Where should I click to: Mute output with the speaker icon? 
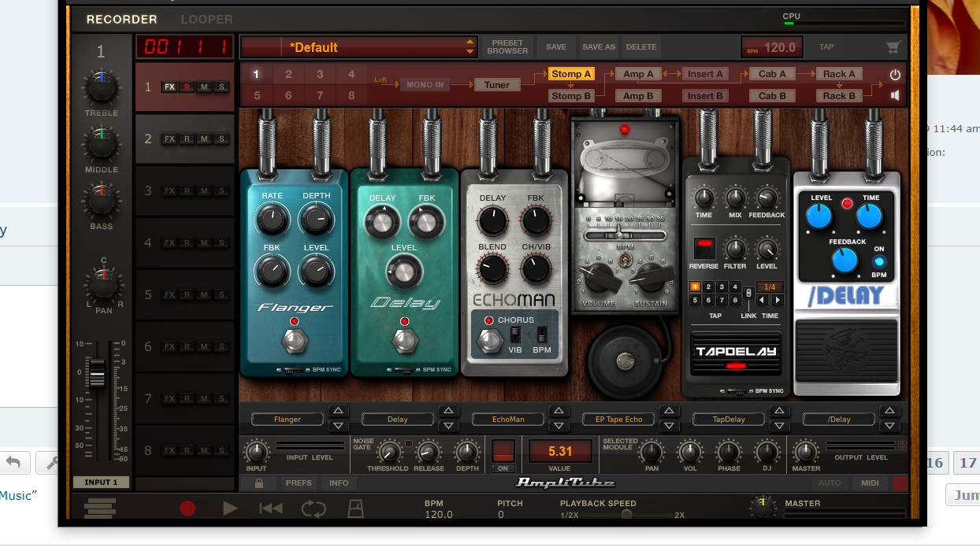pos(895,95)
